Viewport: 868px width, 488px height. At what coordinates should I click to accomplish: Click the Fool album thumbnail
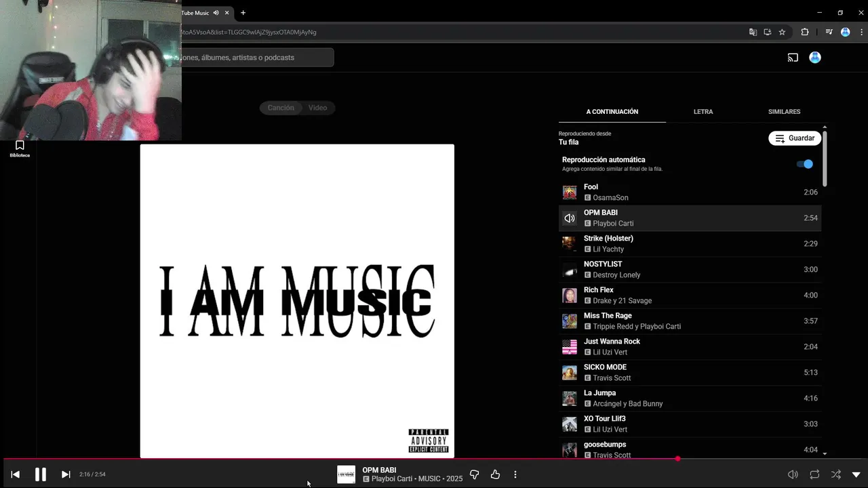pyautogui.click(x=570, y=192)
